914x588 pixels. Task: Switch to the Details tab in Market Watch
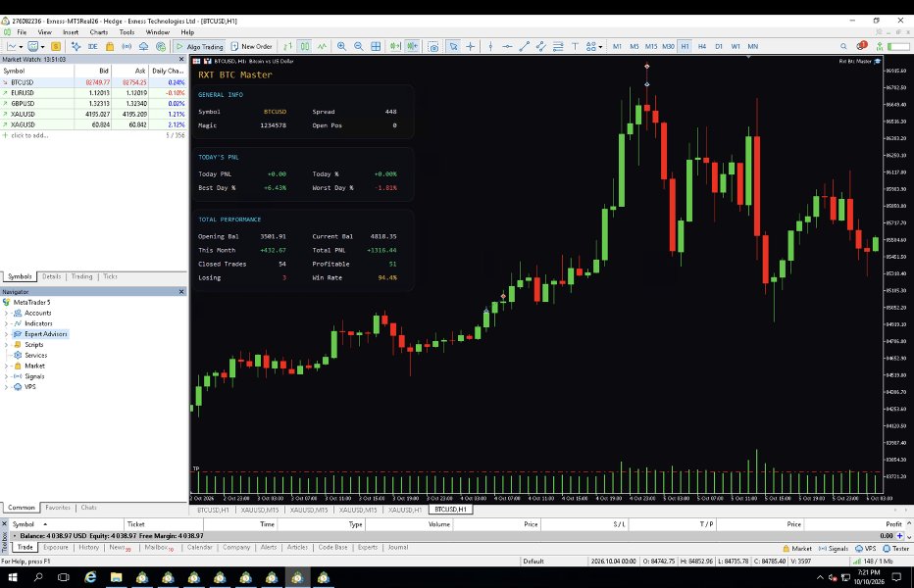[51, 276]
